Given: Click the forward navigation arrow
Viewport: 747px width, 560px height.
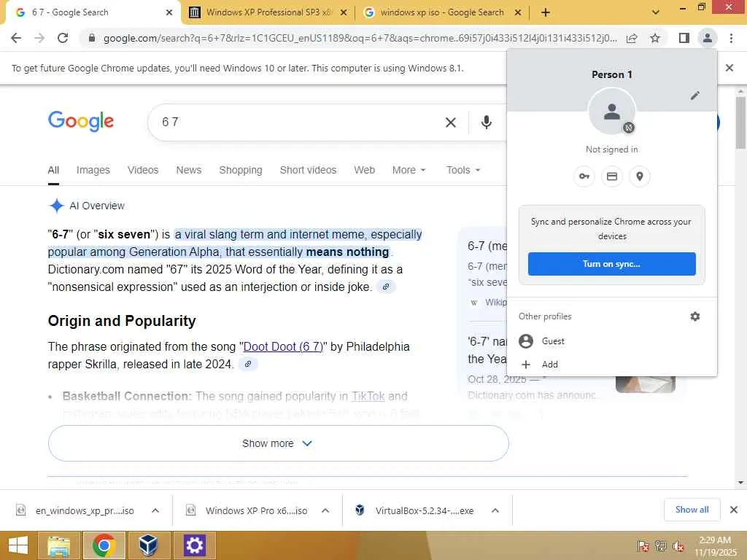Looking at the screenshot, I should point(39,38).
